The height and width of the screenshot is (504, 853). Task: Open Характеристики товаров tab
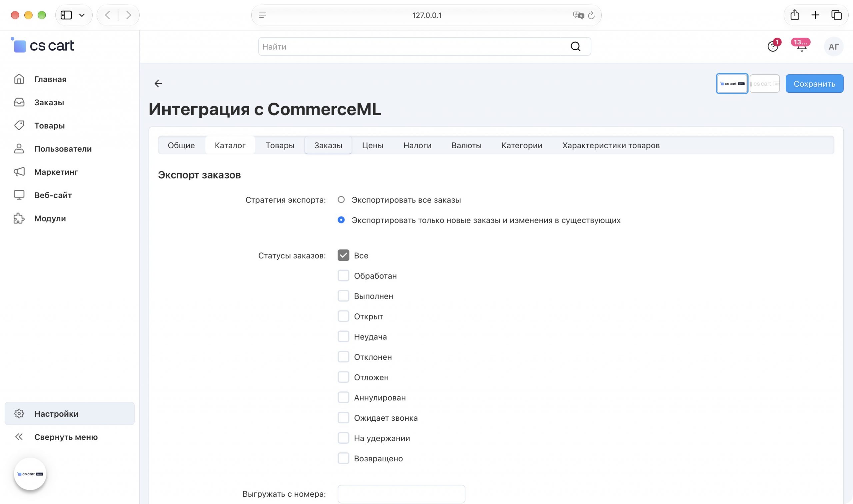click(x=611, y=145)
